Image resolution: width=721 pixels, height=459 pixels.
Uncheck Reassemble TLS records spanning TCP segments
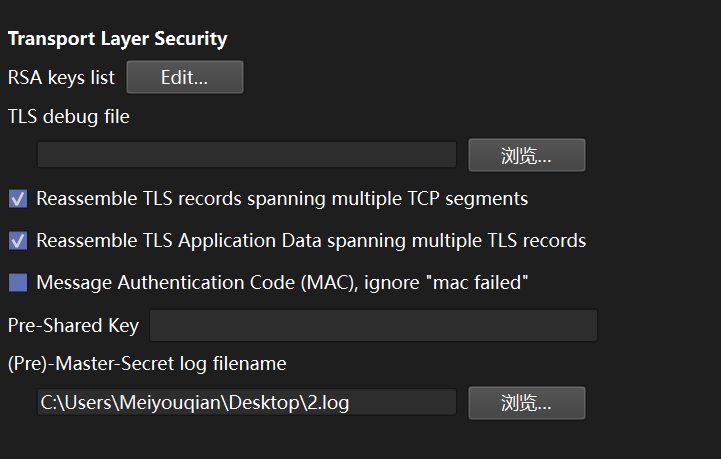[x=18, y=199]
